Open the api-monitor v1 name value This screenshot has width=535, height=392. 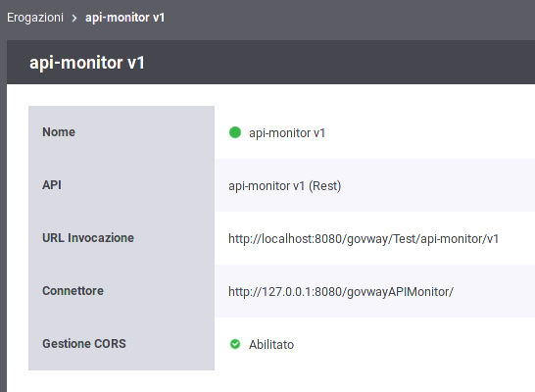pos(287,132)
